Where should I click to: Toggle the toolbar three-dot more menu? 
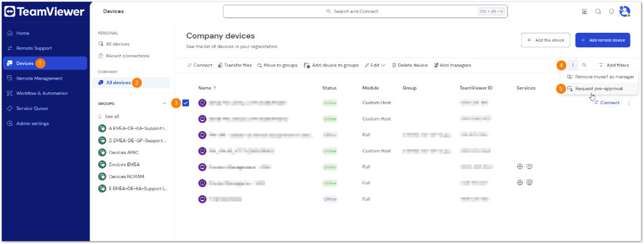pyautogui.click(x=573, y=65)
